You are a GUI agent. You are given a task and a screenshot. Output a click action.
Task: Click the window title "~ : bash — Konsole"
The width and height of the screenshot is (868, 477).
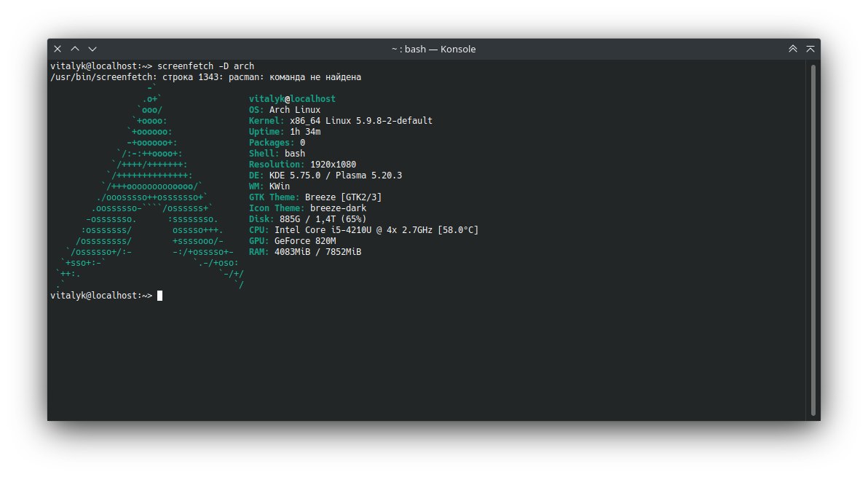click(433, 50)
